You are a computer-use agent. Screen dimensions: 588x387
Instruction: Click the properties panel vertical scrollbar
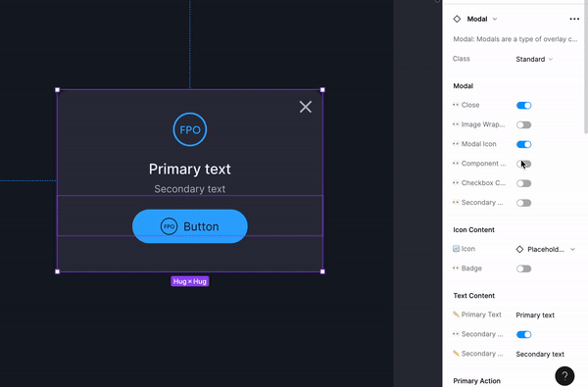[x=586, y=68]
